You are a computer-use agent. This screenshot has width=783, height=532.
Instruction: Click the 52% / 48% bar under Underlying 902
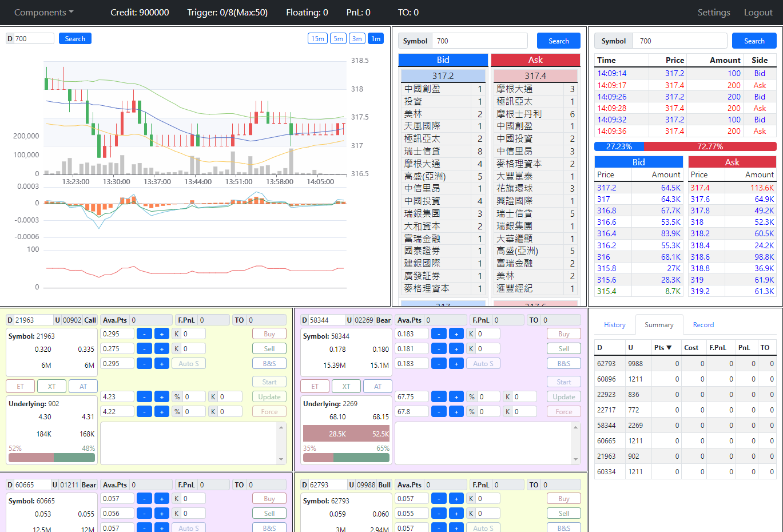click(51, 458)
